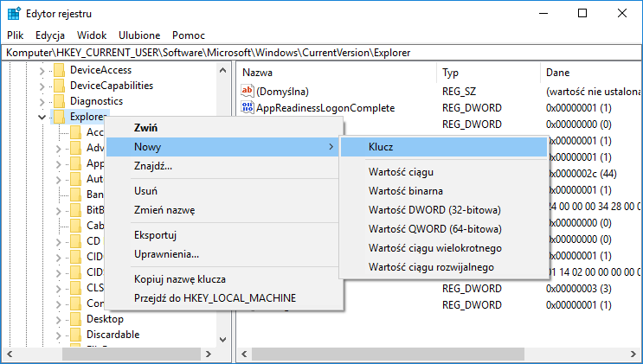The image size is (643, 364).
Task: Select the Discardable tree item
Action: point(113,335)
